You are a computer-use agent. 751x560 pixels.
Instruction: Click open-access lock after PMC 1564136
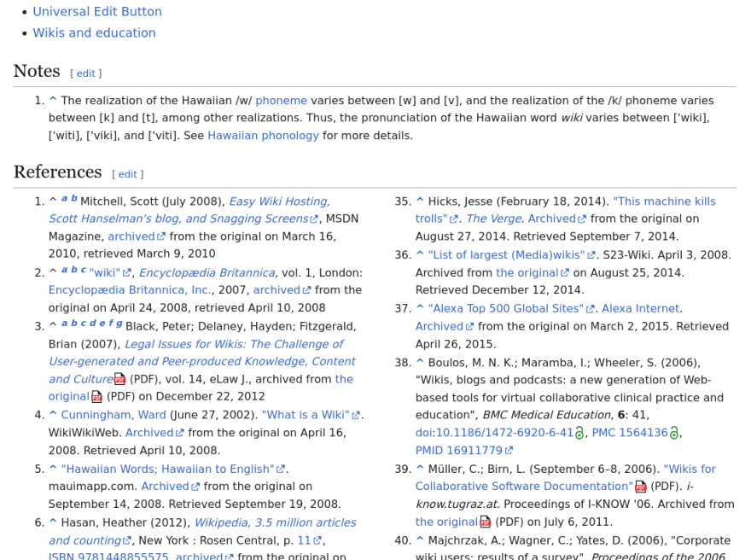(673, 433)
